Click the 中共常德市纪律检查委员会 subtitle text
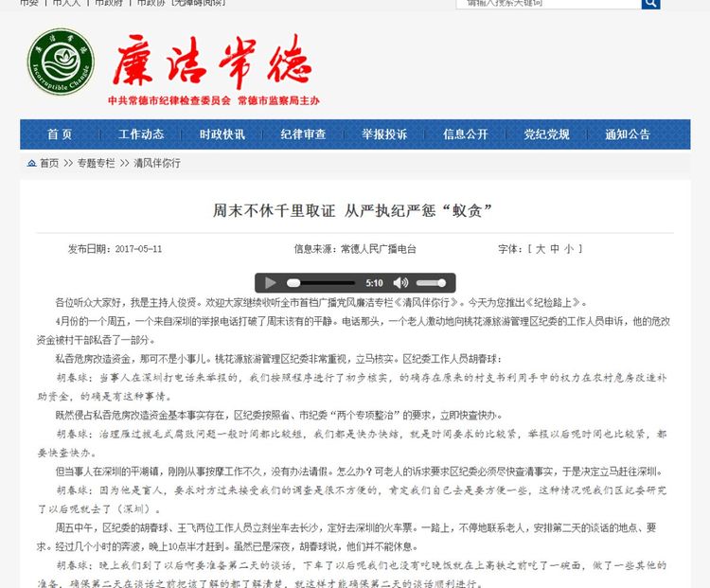The height and width of the screenshot is (588, 710). 169,100
